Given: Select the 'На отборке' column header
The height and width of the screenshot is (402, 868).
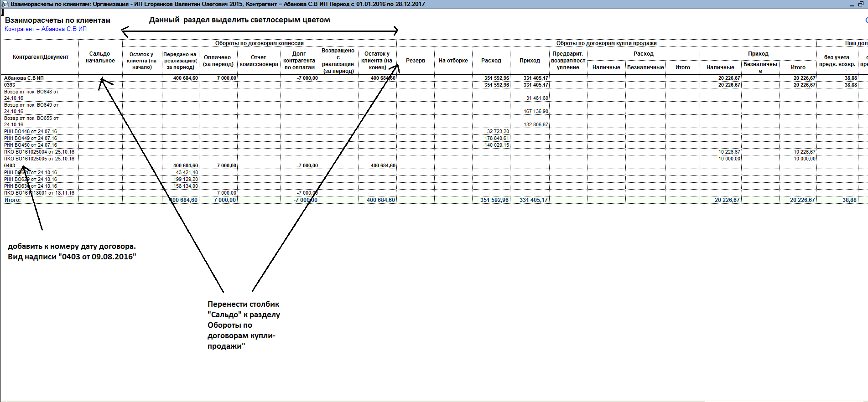Looking at the screenshot, I should coord(453,61).
